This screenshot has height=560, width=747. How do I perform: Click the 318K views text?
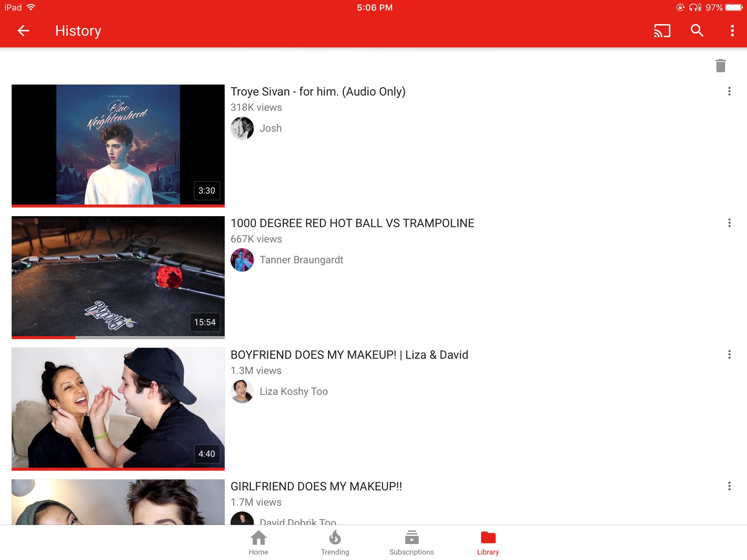click(x=256, y=107)
